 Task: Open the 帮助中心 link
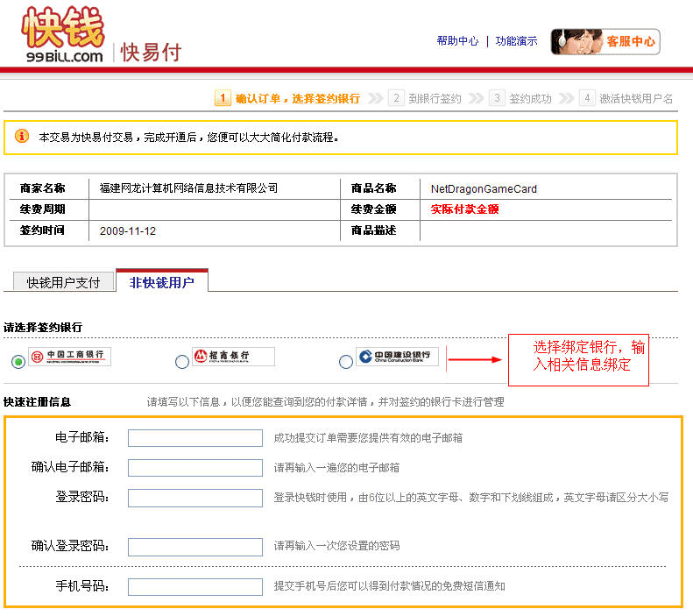457,41
